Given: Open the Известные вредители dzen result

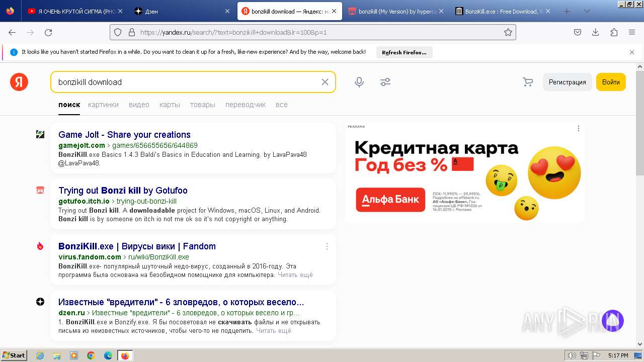Looking at the screenshot, I should [x=181, y=302].
